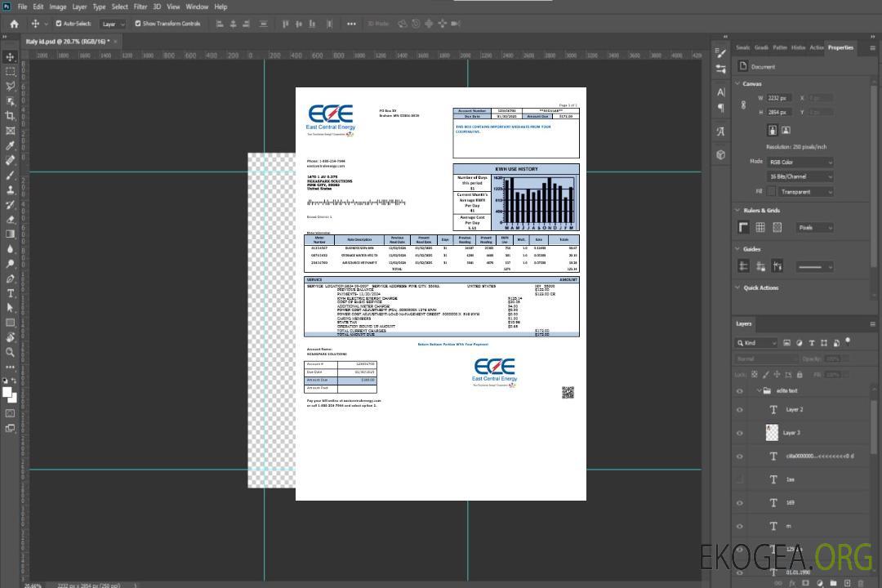Collapse the Canvas section
The width and height of the screenshot is (882, 588).
(x=738, y=83)
